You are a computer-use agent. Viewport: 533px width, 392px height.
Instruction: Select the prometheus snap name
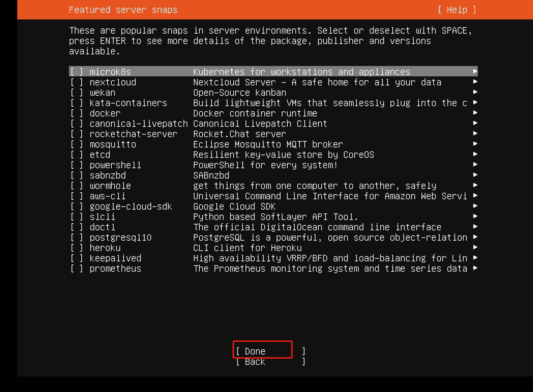[116, 269]
